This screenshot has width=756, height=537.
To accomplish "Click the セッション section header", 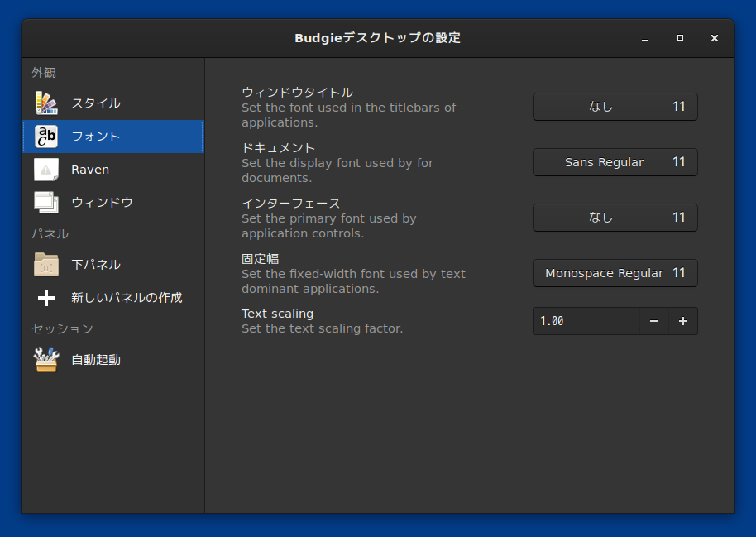I will pyautogui.click(x=62, y=329).
